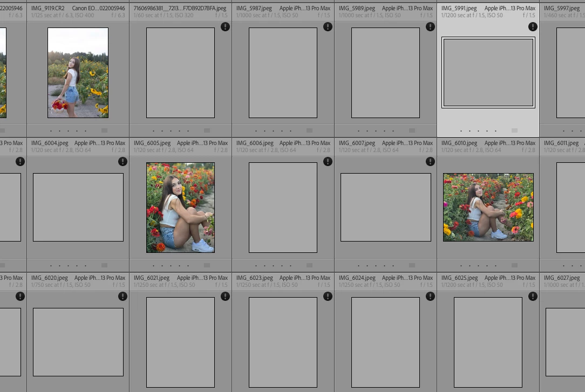
Task: Click the color label swatch under IMG_6004.jpeg
Action: pyautogui.click(x=105, y=265)
